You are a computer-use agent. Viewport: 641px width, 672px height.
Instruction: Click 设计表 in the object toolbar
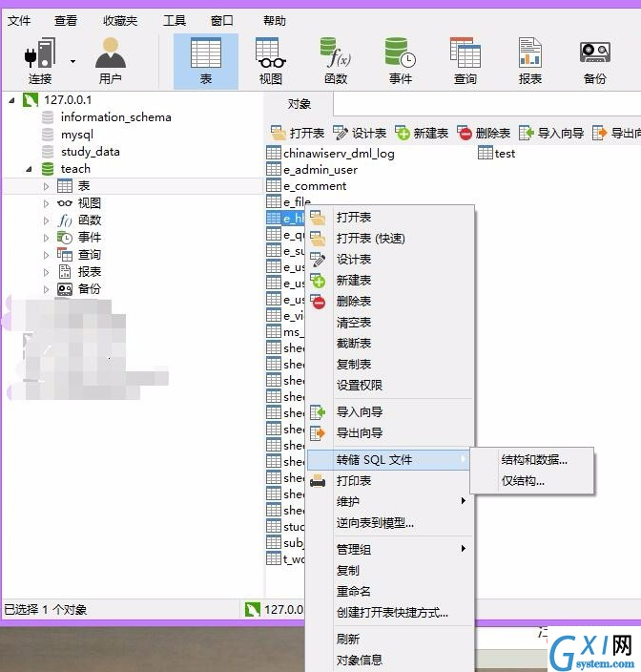[360, 134]
